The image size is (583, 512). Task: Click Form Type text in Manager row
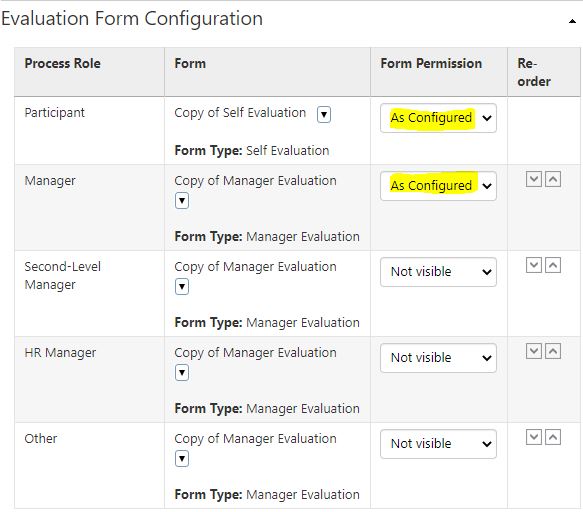tap(267, 236)
